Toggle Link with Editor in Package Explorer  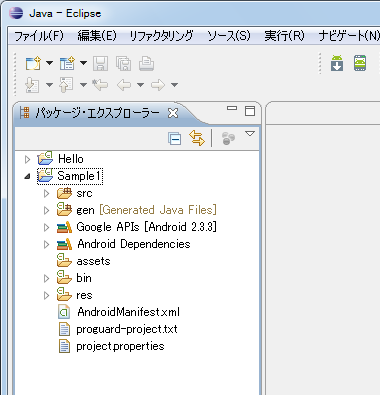197,138
